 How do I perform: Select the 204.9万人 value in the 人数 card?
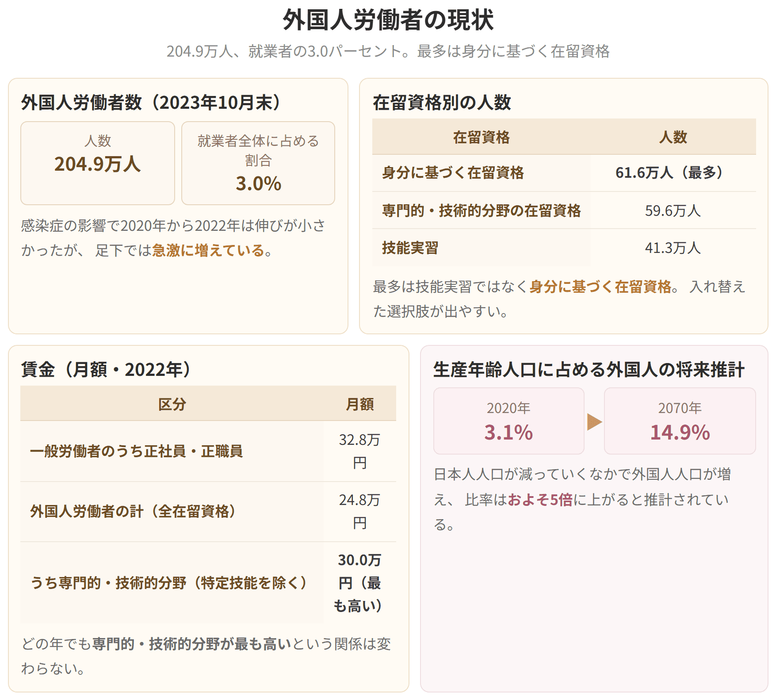(98, 164)
